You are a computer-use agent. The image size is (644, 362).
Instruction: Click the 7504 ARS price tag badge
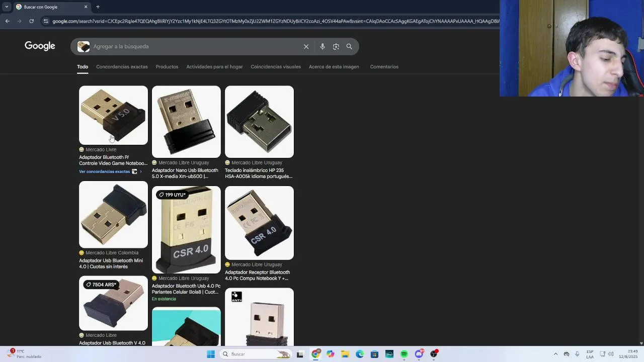(x=101, y=285)
